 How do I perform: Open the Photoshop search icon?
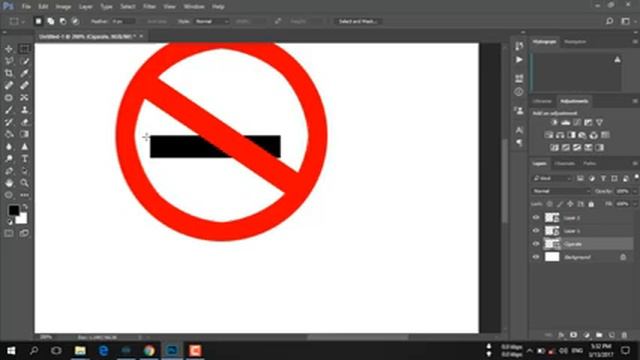pos(609,21)
